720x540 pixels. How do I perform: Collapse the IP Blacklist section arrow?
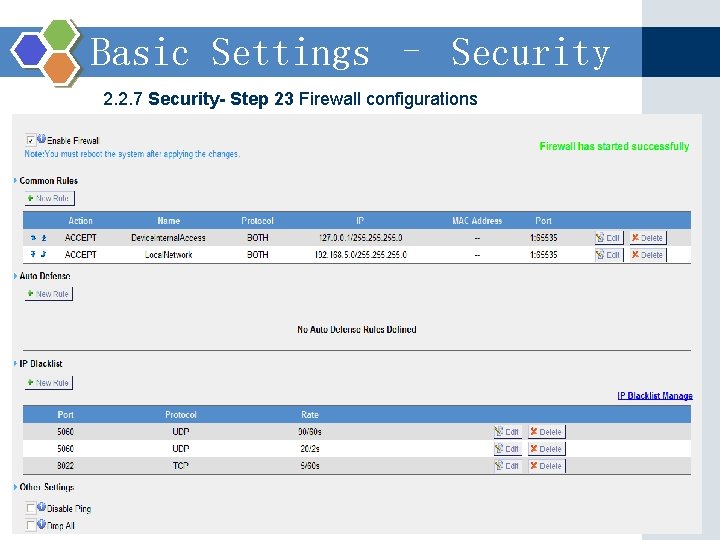click(15, 364)
